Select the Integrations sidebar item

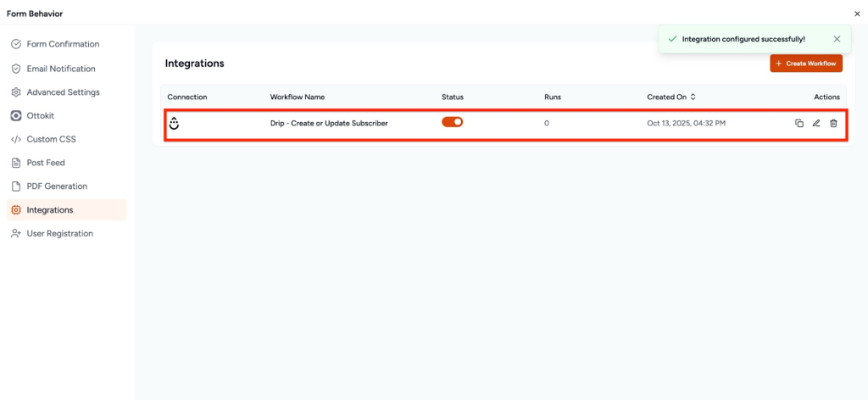point(50,210)
